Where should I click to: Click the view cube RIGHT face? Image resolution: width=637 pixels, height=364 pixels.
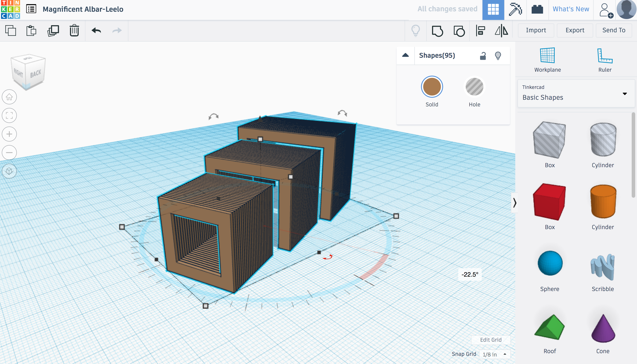pos(18,73)
